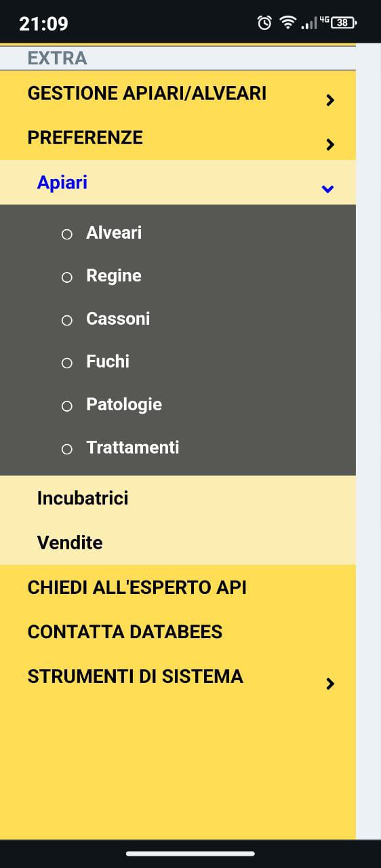The image size is (381, 868).
Task: Collapse the Apiari submenu chevron
Action: pyautogui.click(x=327, y=189)
